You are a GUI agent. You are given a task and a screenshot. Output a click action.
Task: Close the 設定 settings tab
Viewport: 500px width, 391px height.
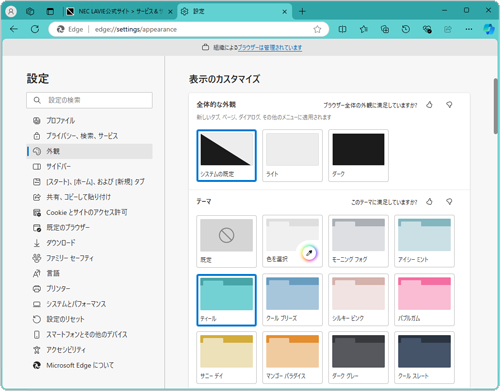285,12
